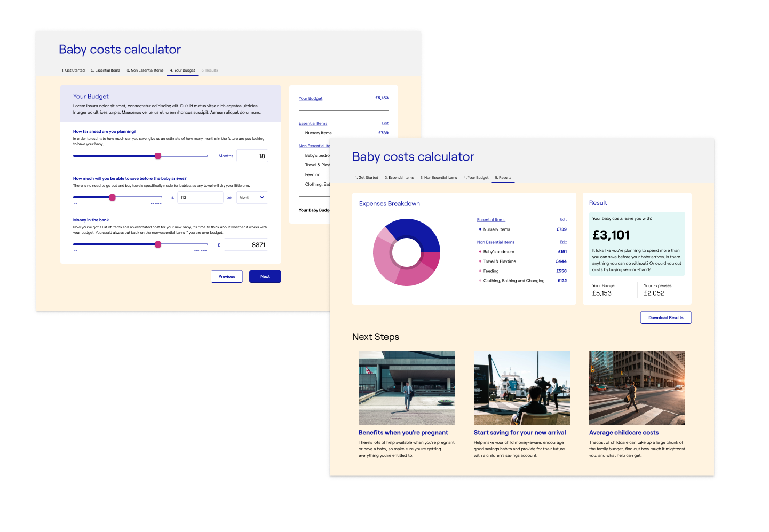This screenshot has width=769, height=532.
Task: Click the savings amount field showing 113
Action: (200, 197)
